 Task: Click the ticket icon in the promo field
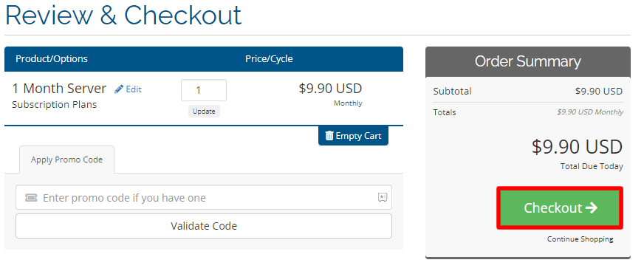[x=31, y=198]
